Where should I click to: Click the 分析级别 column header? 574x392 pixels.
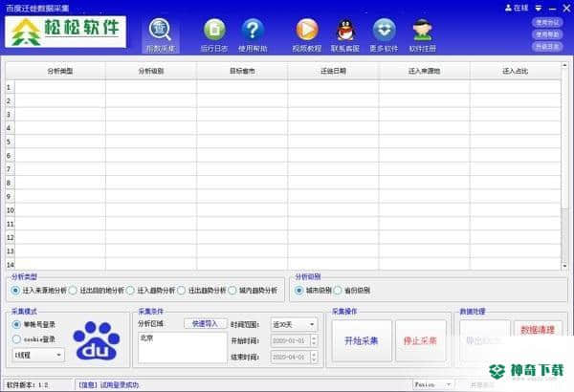[x=151, y=71]
